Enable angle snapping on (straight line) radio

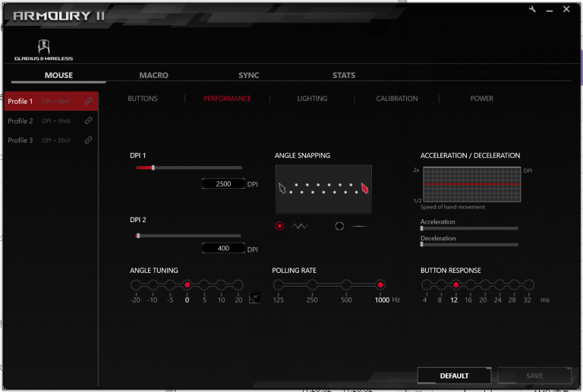(339, 226)
